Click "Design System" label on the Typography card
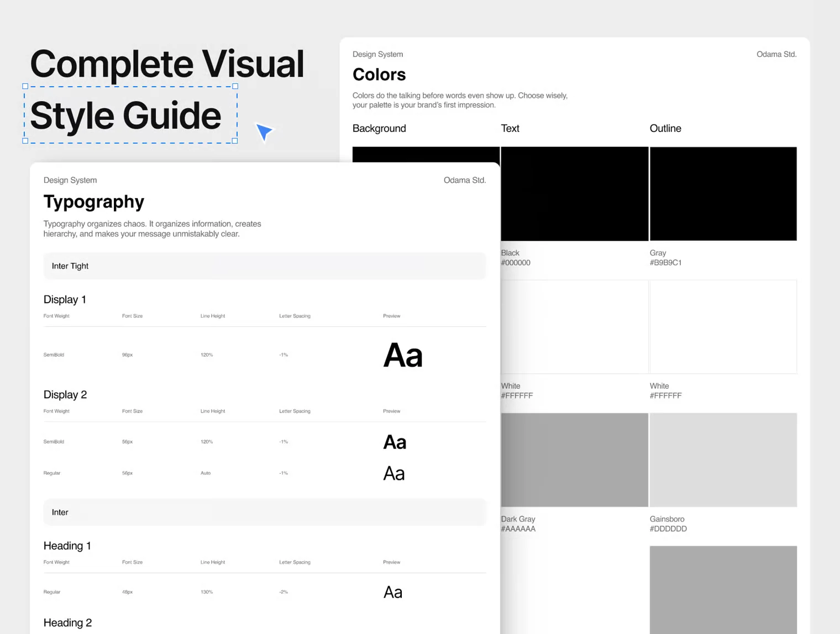 pos(70,180)
